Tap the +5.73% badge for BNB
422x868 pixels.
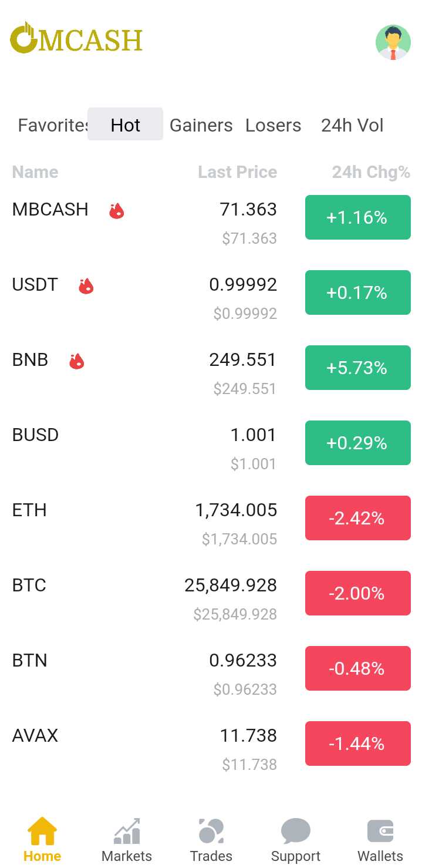[358, 368]
